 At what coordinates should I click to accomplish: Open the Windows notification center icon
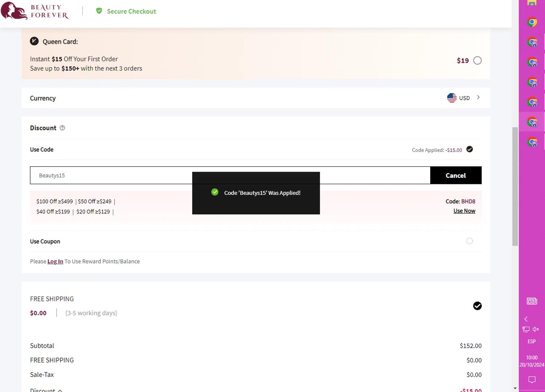click(532, 380)
